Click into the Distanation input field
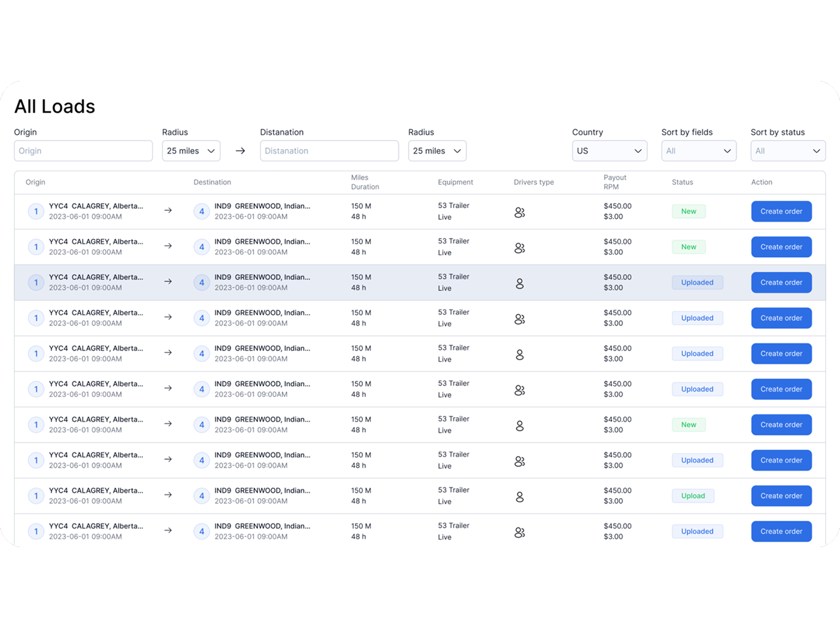The height and width of the screenshot is (628, 840). [329, 151]
